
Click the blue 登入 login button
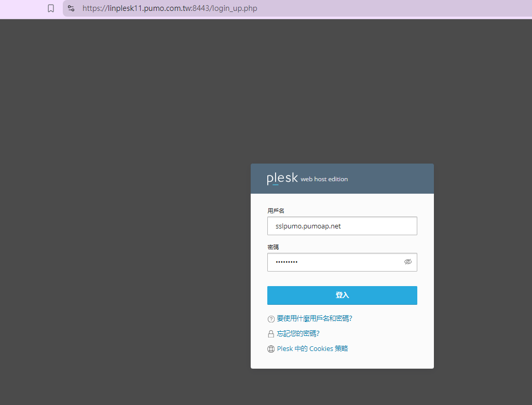click(x=342, y=295)
